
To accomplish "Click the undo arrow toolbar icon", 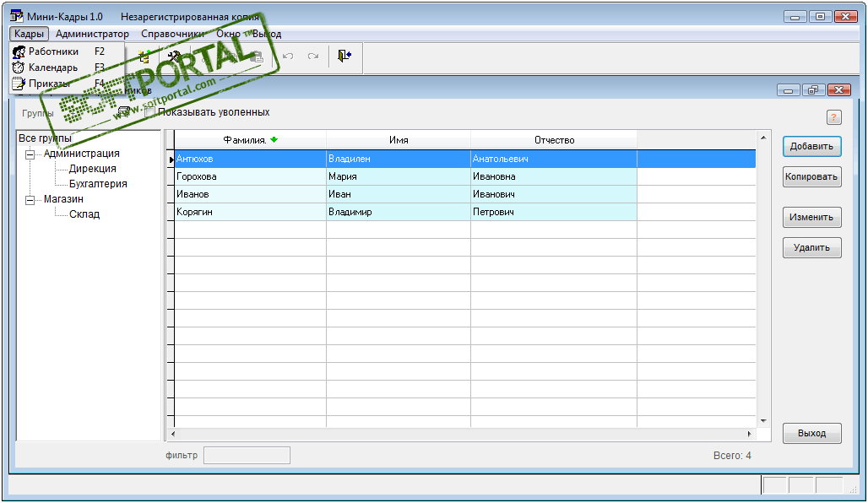I will click(288, 56).
